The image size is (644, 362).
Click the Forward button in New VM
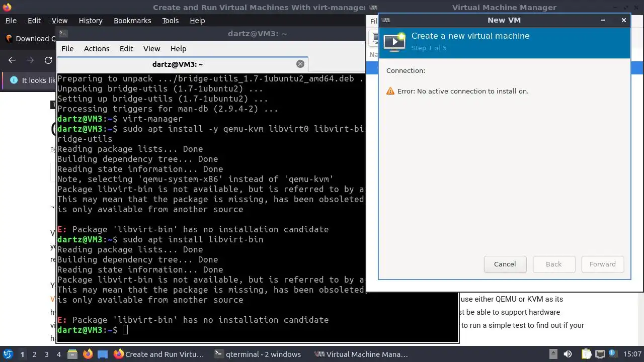[x=602, y=264]
